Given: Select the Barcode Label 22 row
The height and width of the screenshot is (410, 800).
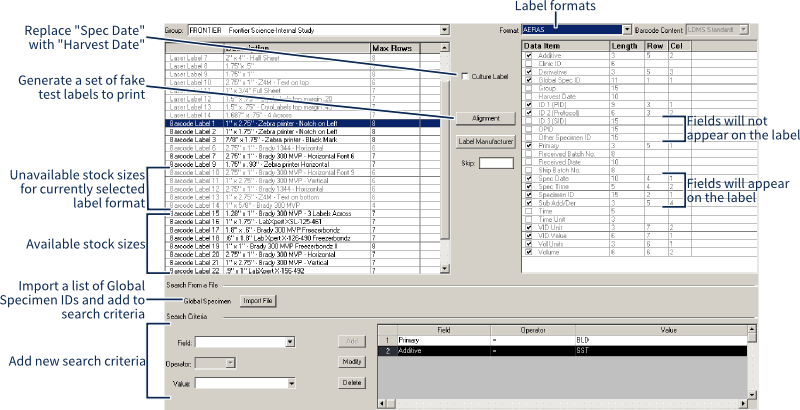Looking at the screenshot, I should (x=303, y=271).
